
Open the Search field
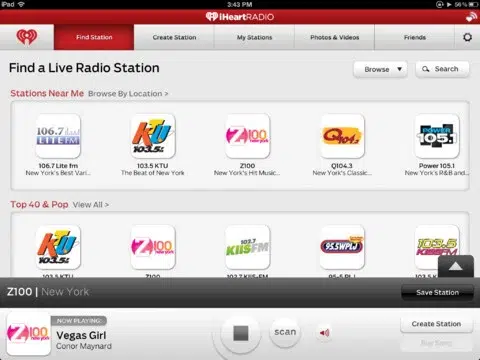(x=442, y=69)
